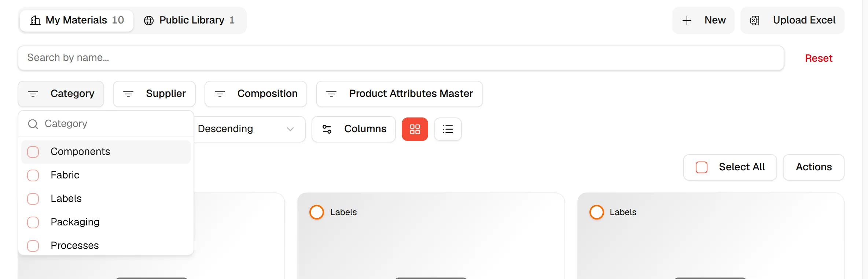The height and width of the screenshot is (279, 868).
Task: Check the Components category checkbox
Action: pos(33,152)
